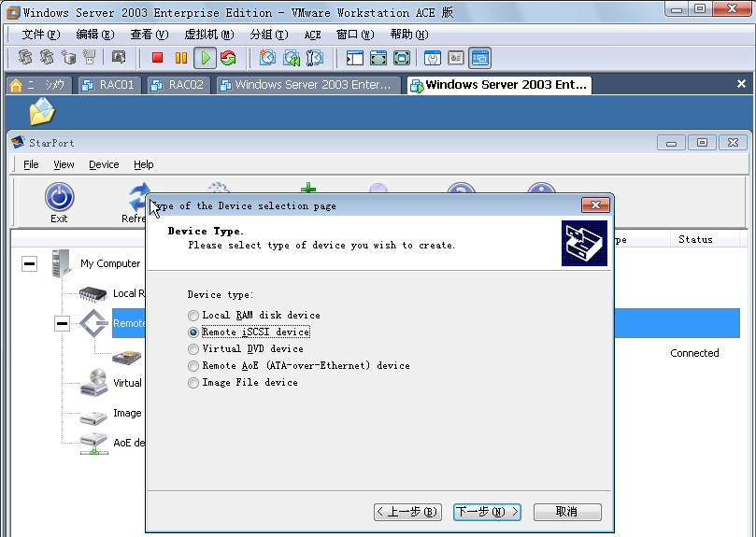The image size is (756, 537).
Task: Click the first VMware toolbar icon
Action: coord(25,57)
